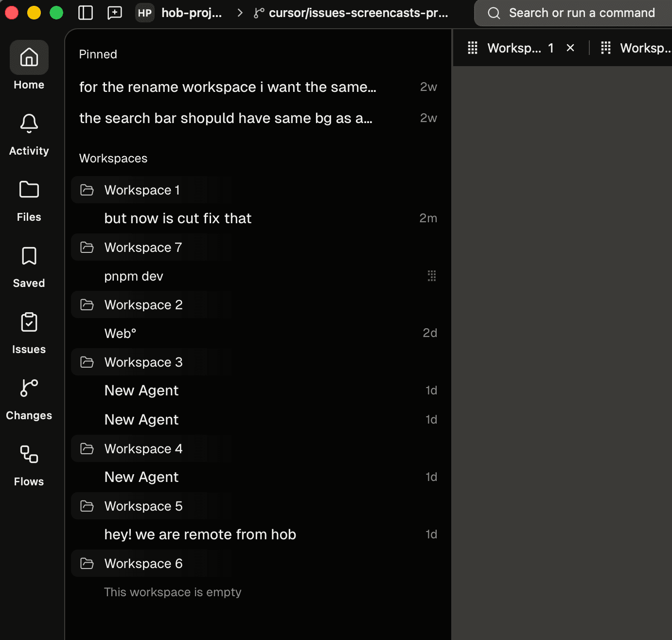This screenshot has height=640, width=672.
Task: Click the grid icon of first Worksp tab
Action: click(473, 48)
